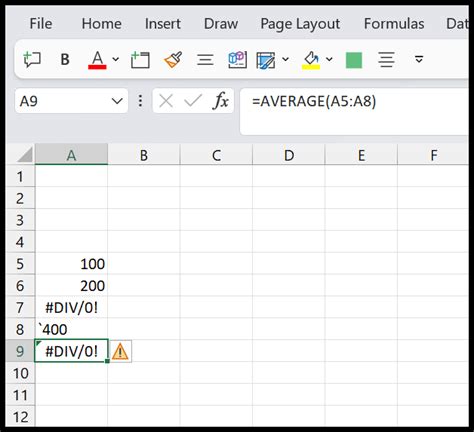Select cell containing 200
Screen dimensions: 474x432
71,286
